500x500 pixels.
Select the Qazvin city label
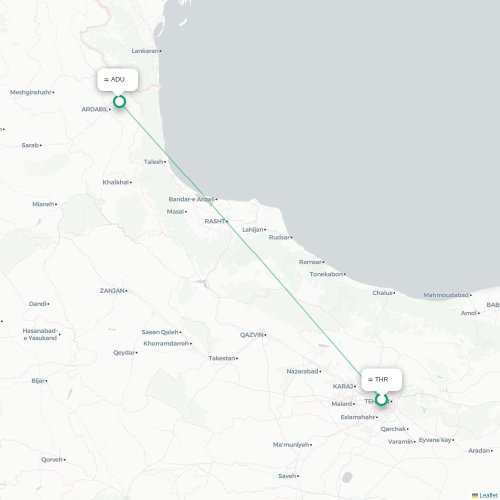(x=252, y=335)
